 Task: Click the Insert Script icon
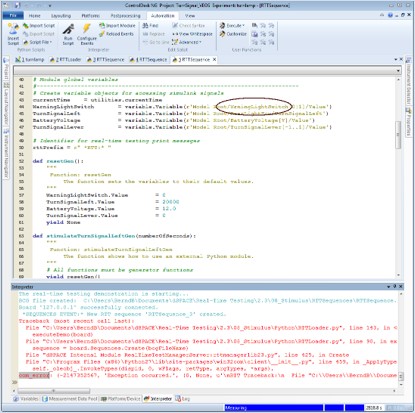point(13,34)
